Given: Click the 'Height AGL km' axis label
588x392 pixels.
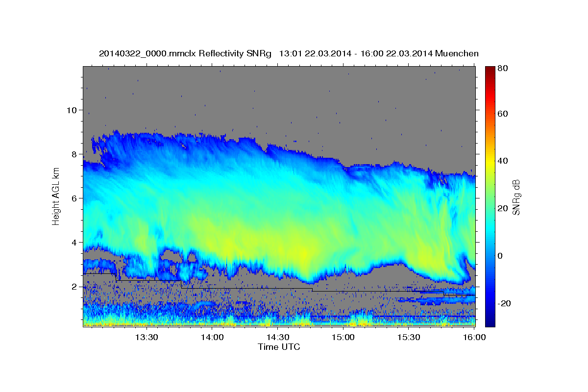Looking at the screenshot, I should point(56,197).
